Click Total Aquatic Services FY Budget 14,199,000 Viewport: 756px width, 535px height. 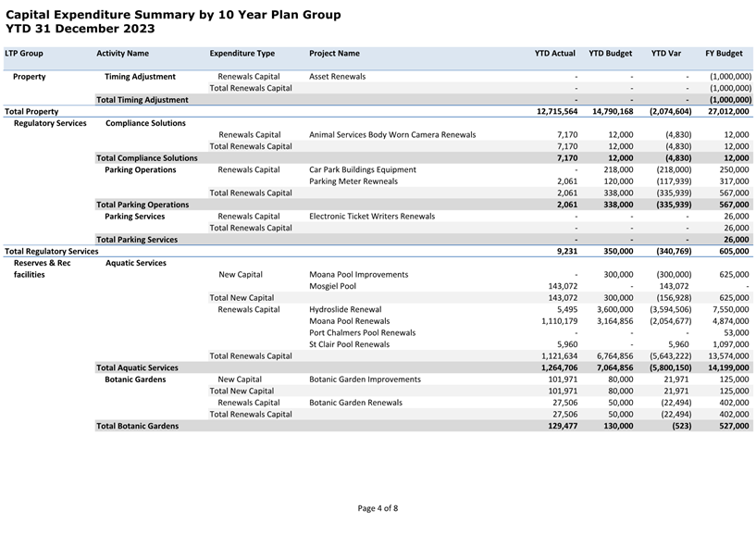click(728, 367)
